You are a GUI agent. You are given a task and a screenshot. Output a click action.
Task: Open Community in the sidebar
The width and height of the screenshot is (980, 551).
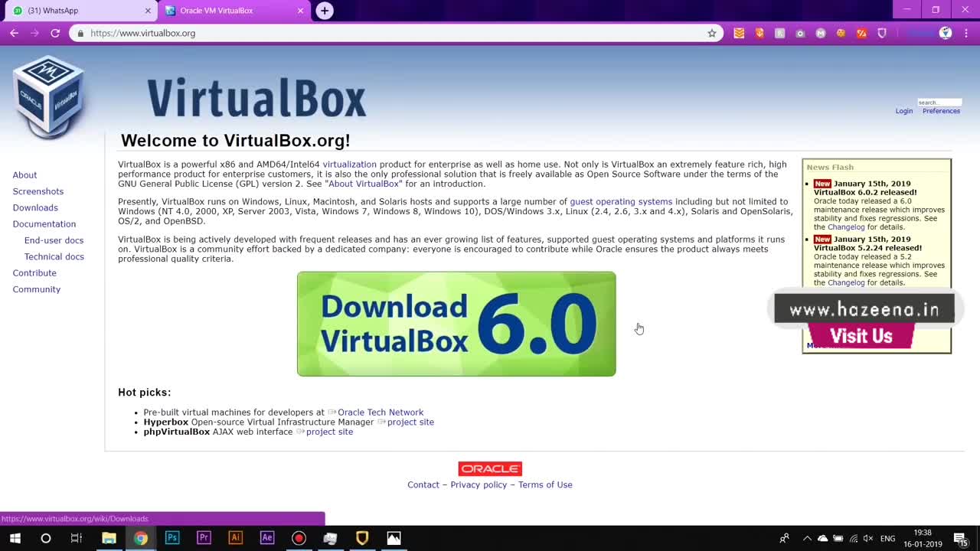37,289
